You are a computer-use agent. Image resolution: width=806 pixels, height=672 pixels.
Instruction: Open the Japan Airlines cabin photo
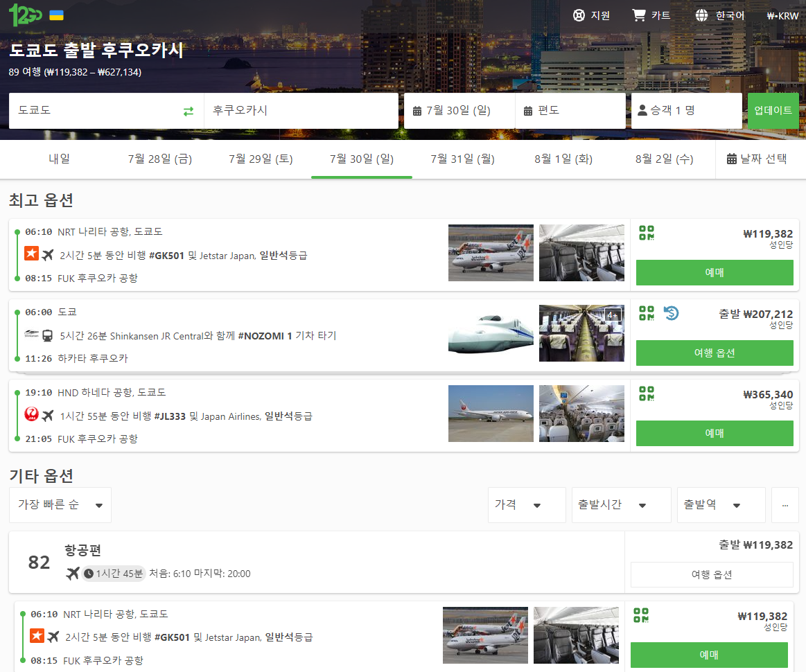[581, 414]
